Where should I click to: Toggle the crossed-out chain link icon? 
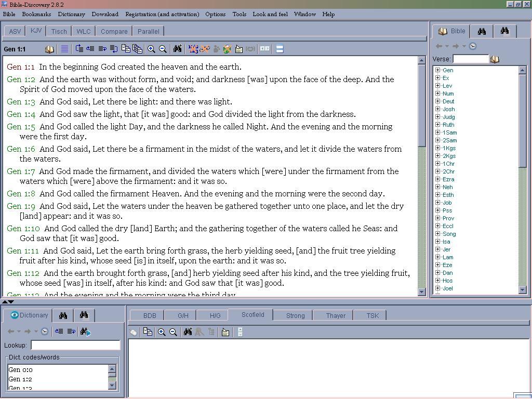click(x=205, y=49)
